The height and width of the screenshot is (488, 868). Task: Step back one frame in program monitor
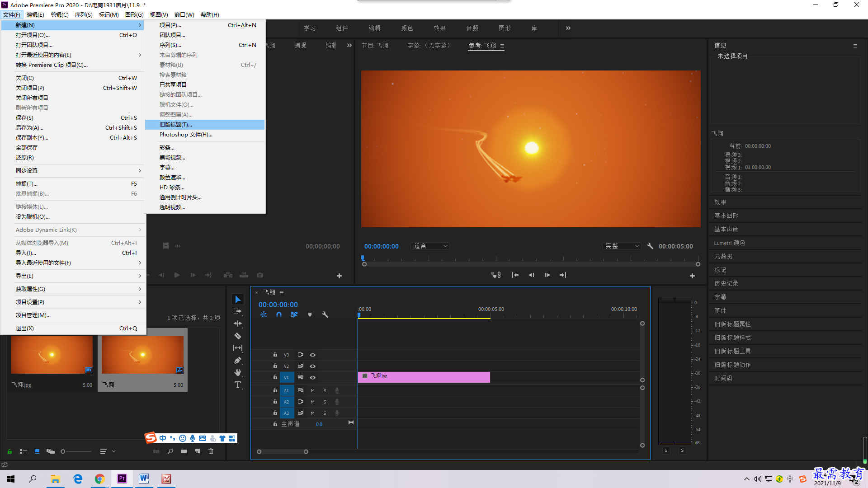tap(531, 275)
